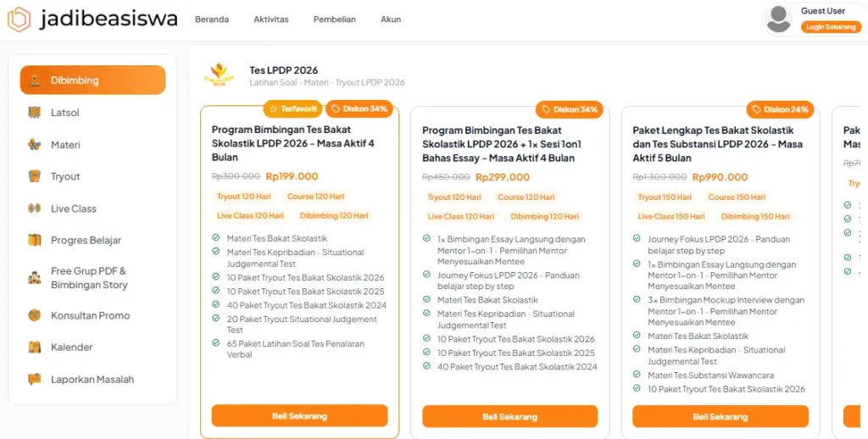Image resolution: width=868 pixels, height=439 pixels.
Task: Click the Laporkan Masalah sidebar icon
Action: coord(34,379)
